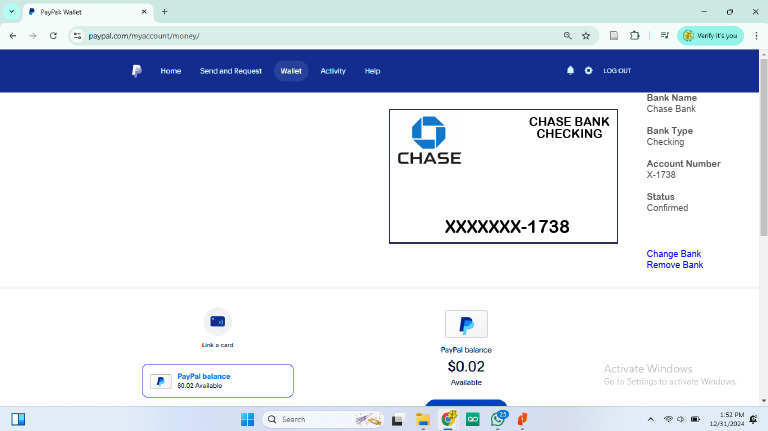Click the Change Bank link

click(673, 254)
